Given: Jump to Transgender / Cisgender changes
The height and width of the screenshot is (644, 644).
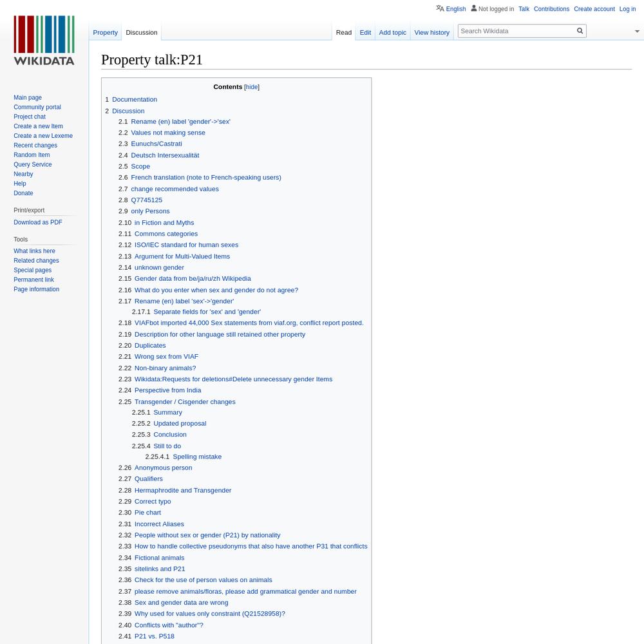Looking at the screenshot, I should [x=185, y=402].
